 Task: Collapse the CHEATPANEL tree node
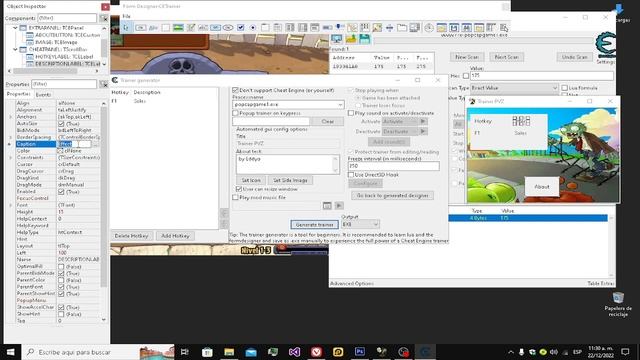pyautogui.click(x=15, y=49)
